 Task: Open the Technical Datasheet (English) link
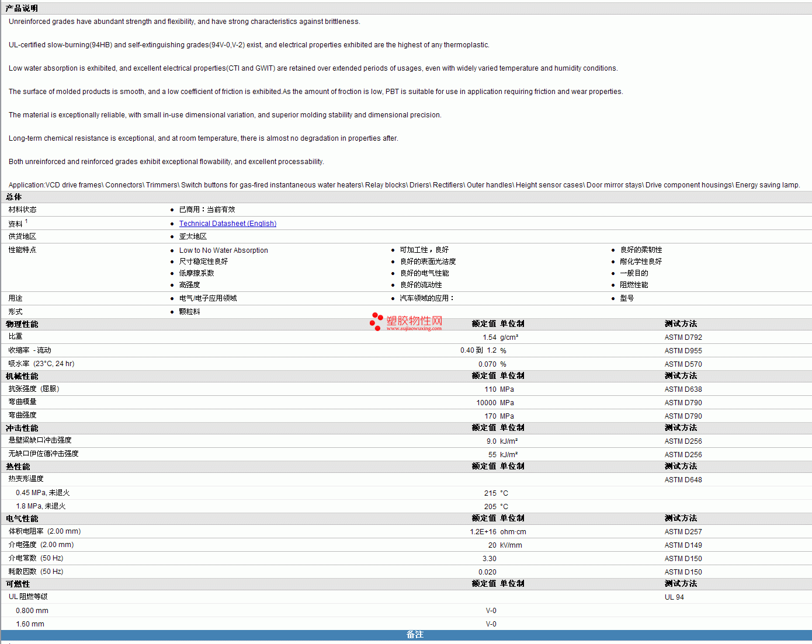click(x=227, y=224)
